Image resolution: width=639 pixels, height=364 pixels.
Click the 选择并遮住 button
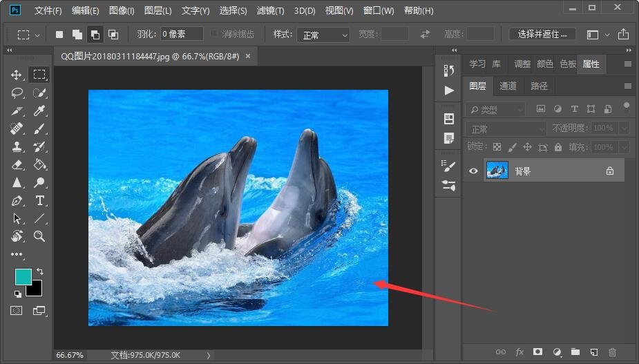coord(542,34)
